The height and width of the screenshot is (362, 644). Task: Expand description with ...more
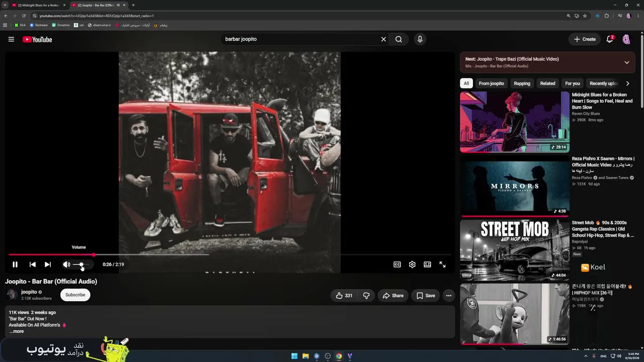pos(17,331)
